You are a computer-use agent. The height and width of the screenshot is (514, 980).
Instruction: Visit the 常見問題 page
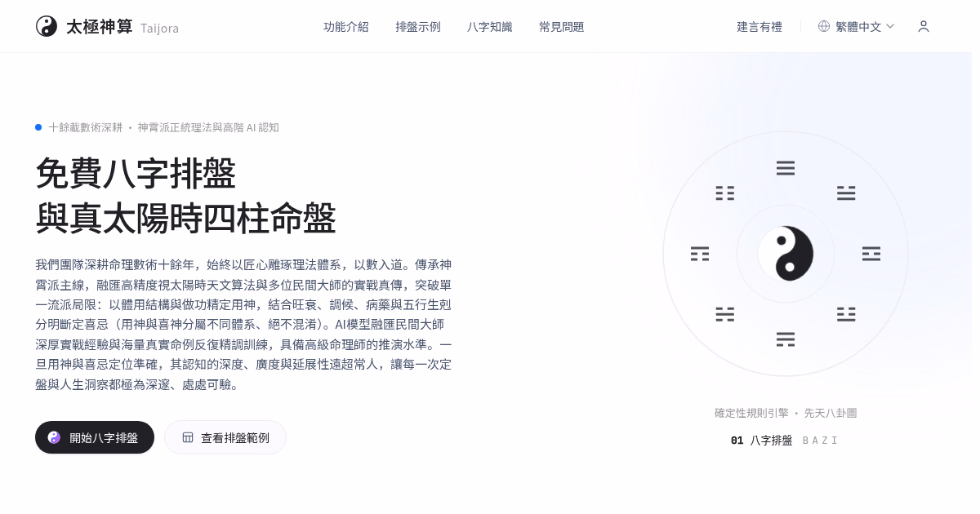[562, 27]
